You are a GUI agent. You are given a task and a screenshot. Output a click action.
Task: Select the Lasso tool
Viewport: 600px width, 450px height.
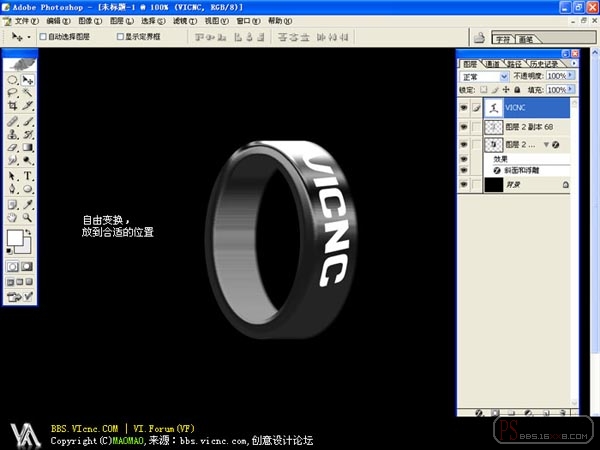12,93
